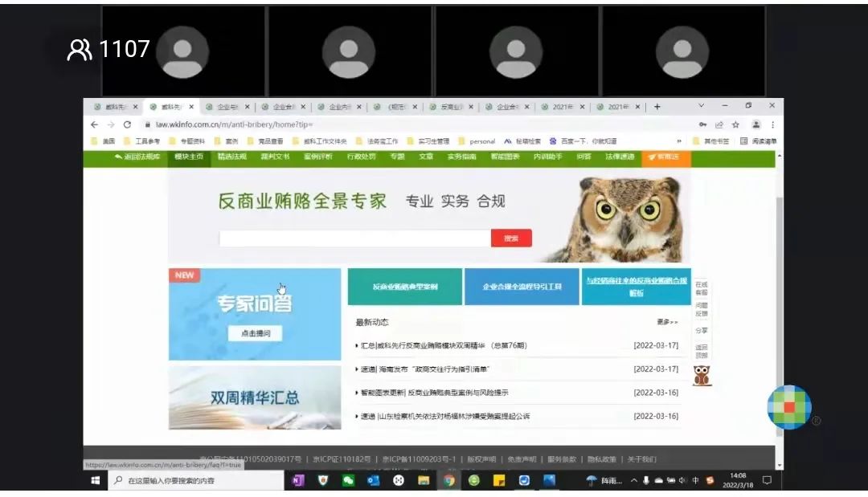Open the new tab plus button
The height and width of the screenshot is (497, 868).
tap(657, 107)
